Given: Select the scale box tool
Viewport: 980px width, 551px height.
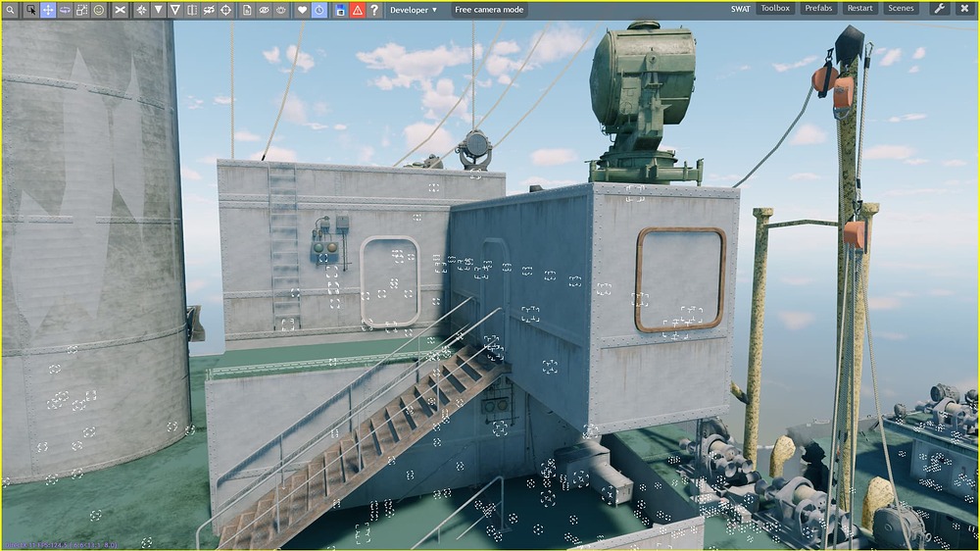Looking at the screenshot, I should click(x=81, y=10).
